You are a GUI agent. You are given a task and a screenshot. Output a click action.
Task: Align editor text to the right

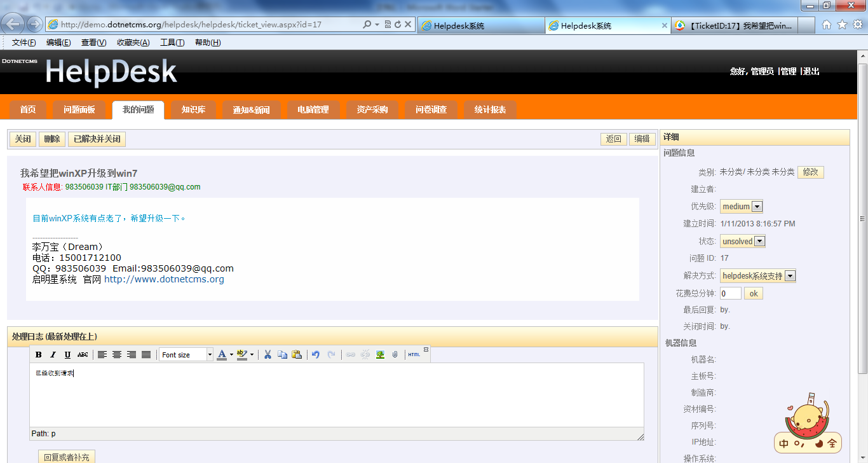132,355
